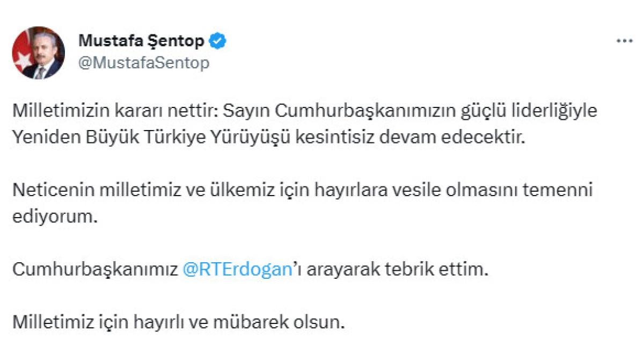This screenshot has height=346, width=644.
Task: Click "Cumhurbaşkanımız" before the @RTErdogan mention
Action: pyautogui.click(x=94, y=270)
